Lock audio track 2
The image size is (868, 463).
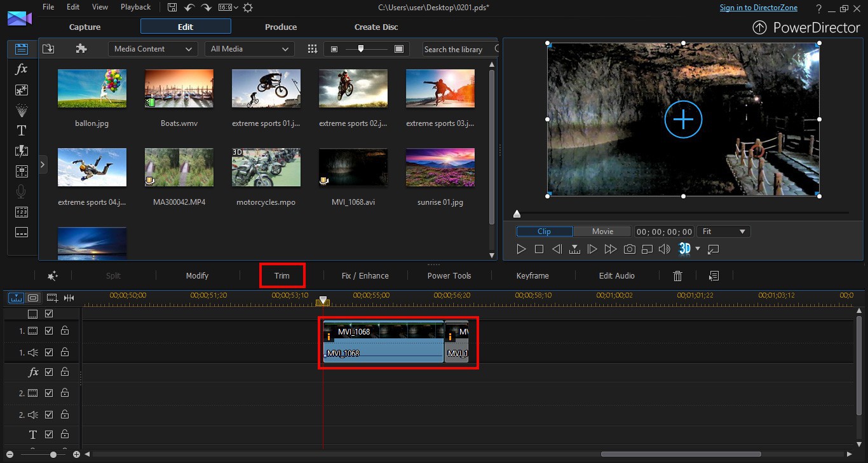[x=65, y=415]
